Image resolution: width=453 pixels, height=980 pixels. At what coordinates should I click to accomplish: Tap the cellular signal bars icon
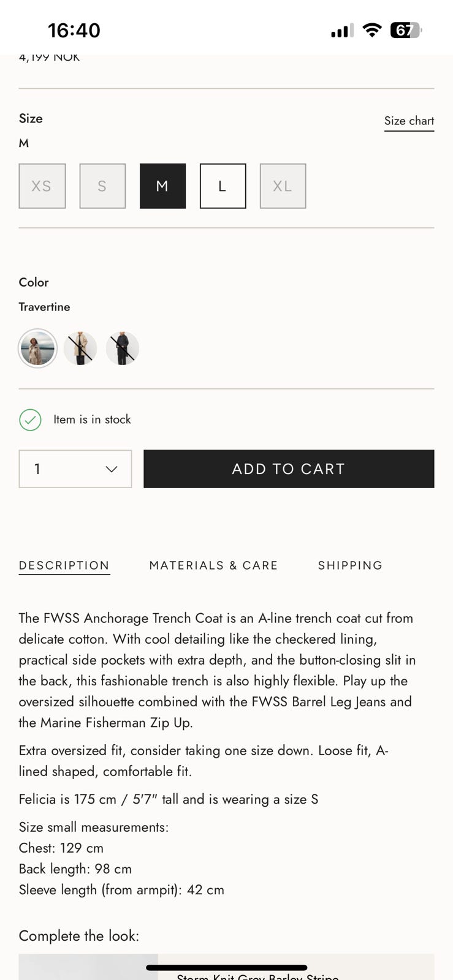pyautogui.click(x=342, y=31)
